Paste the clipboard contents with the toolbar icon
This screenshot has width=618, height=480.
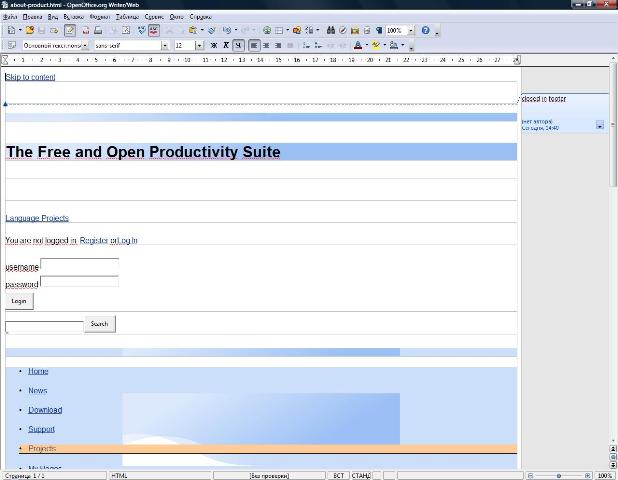tap(193, 30)
